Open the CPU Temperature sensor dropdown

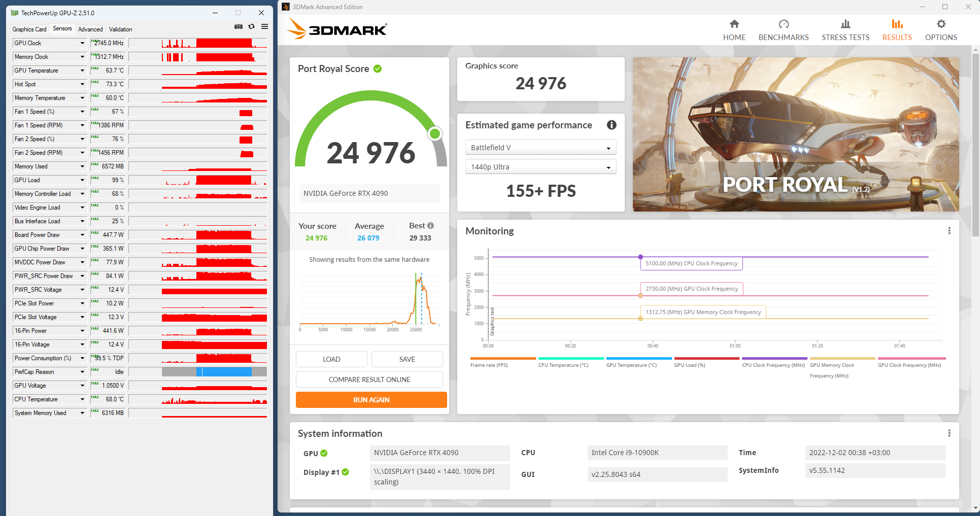pyautogui.click(x=82, y=399)
